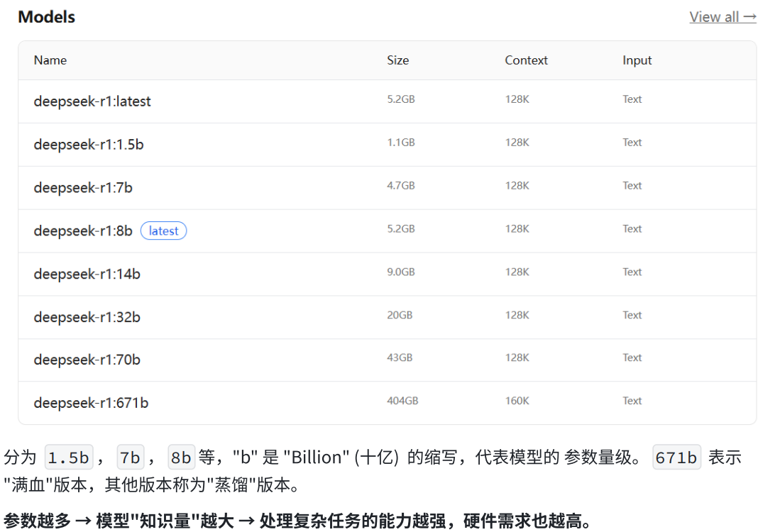Open the deepseek-r1:1.5b model
Image resolution: width=758 pixels, height=532 pixels.
pos(89,145)
